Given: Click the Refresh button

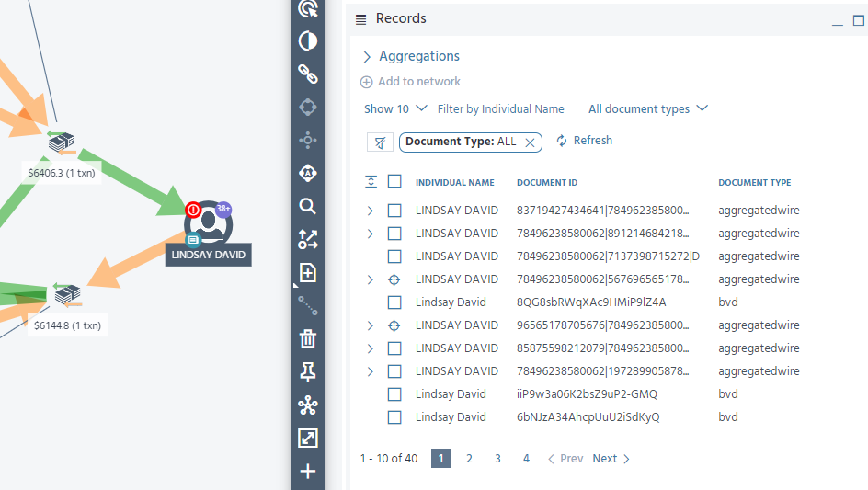Looking at the screenshot, I should [585, 141].
